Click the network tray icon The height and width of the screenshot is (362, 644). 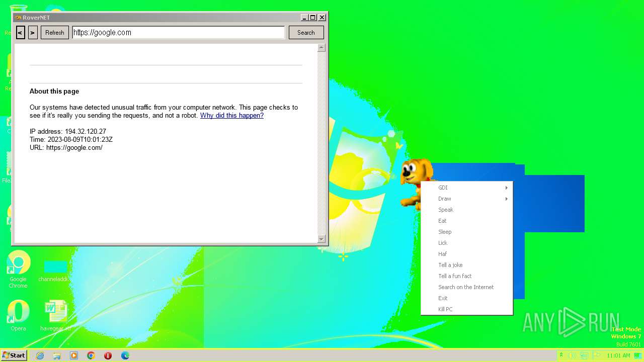[585, 355]
